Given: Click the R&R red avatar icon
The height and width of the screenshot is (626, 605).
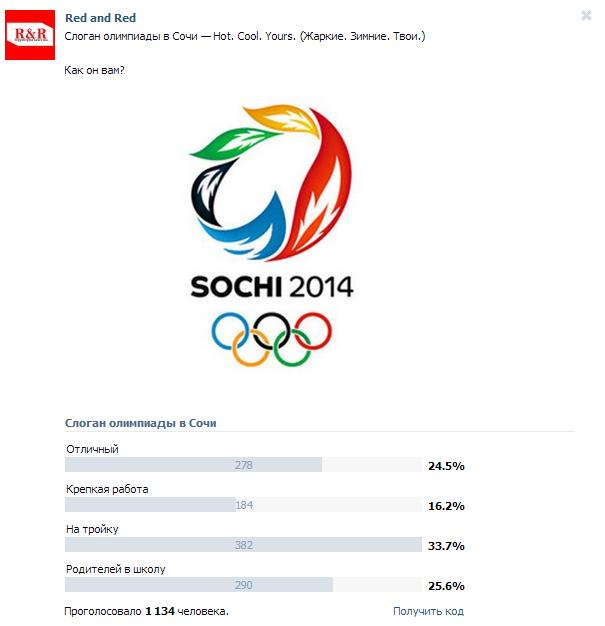Looking at the screenshot, I should coord(30,35).
